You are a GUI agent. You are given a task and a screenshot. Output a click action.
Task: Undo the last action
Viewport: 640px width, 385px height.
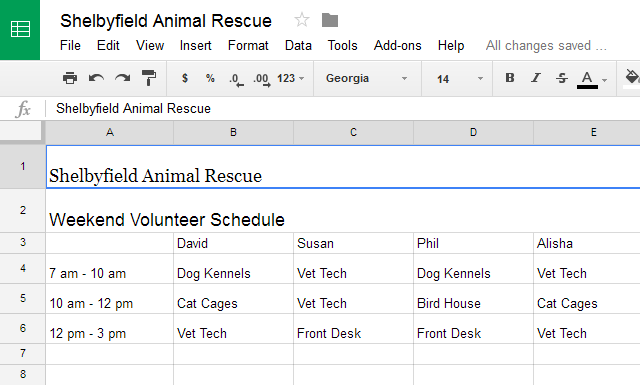[x=96, y=78]
